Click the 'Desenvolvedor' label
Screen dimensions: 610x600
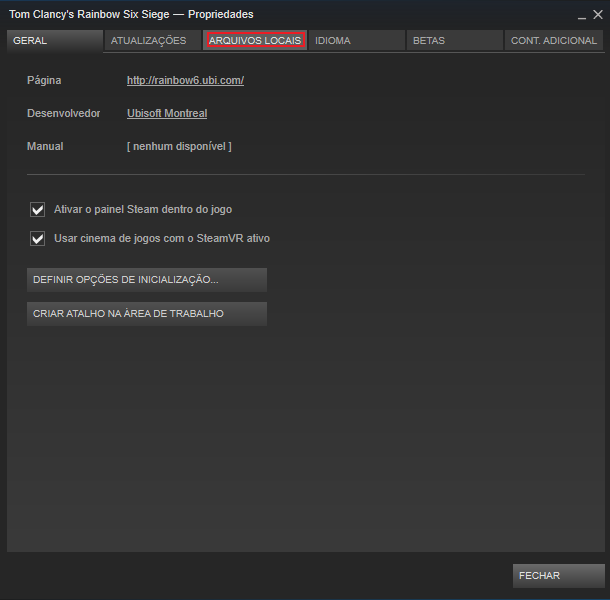pos(63,113)
